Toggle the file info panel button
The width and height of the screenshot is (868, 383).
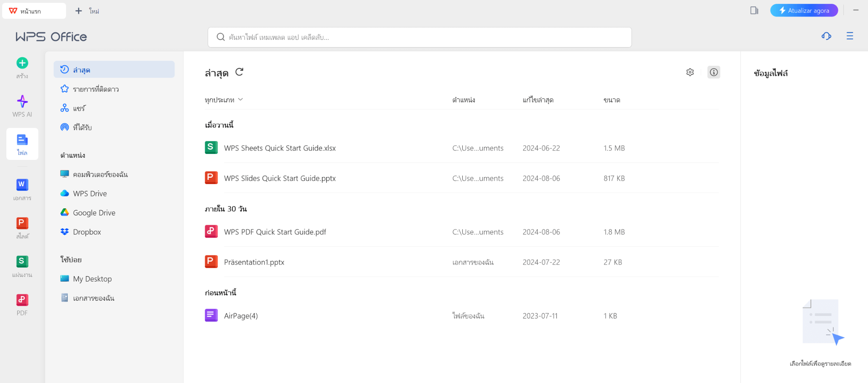click(x=714, y=72)
